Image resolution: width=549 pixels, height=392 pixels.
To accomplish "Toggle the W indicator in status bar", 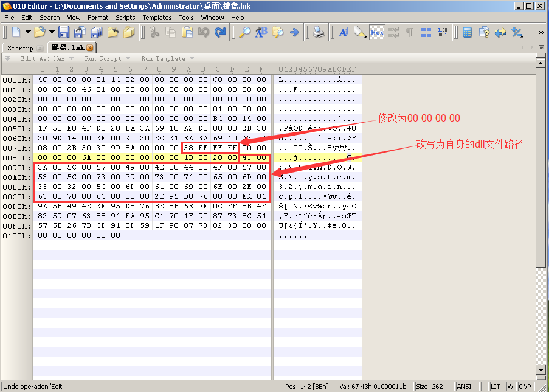I will (x=510, y=387).
